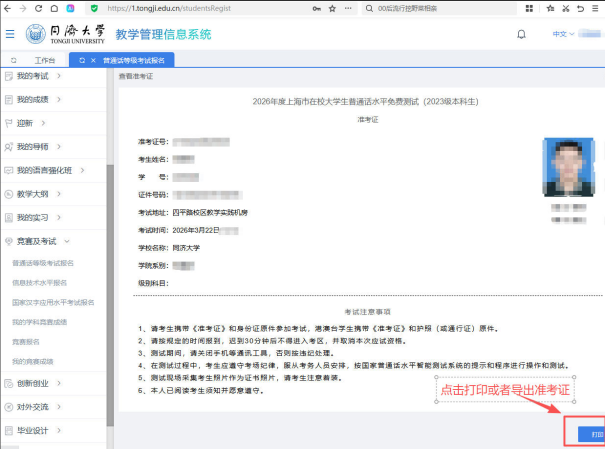
Task: Toggle the blue hamburger sidebar menu
Action: (10, 34)
